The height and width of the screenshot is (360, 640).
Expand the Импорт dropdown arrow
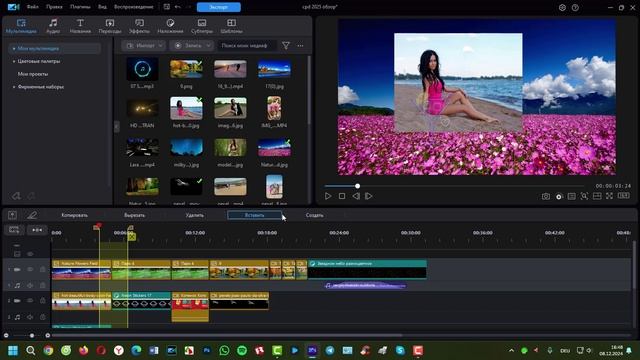point(161,46)
